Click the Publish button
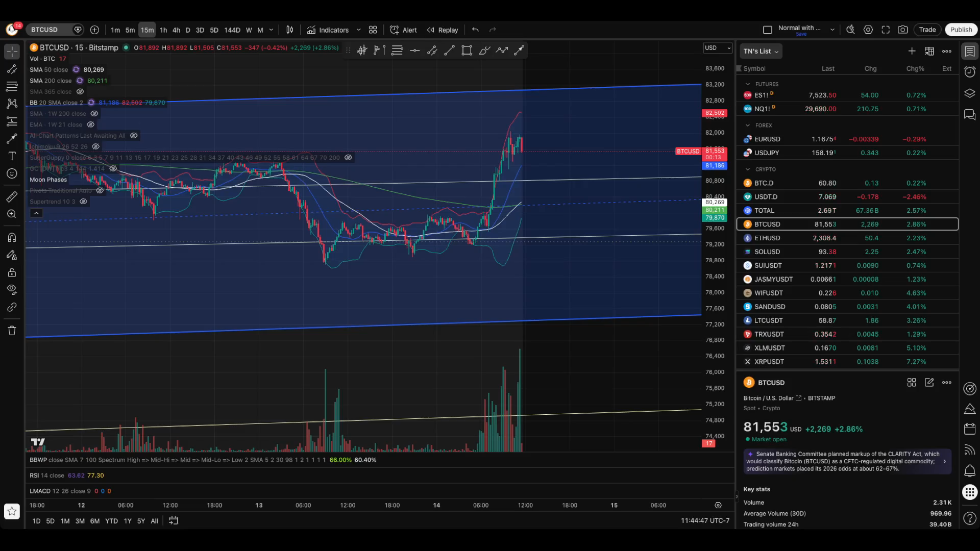The width and height of the screenshot is (980, 551). [x=961, y=30]
